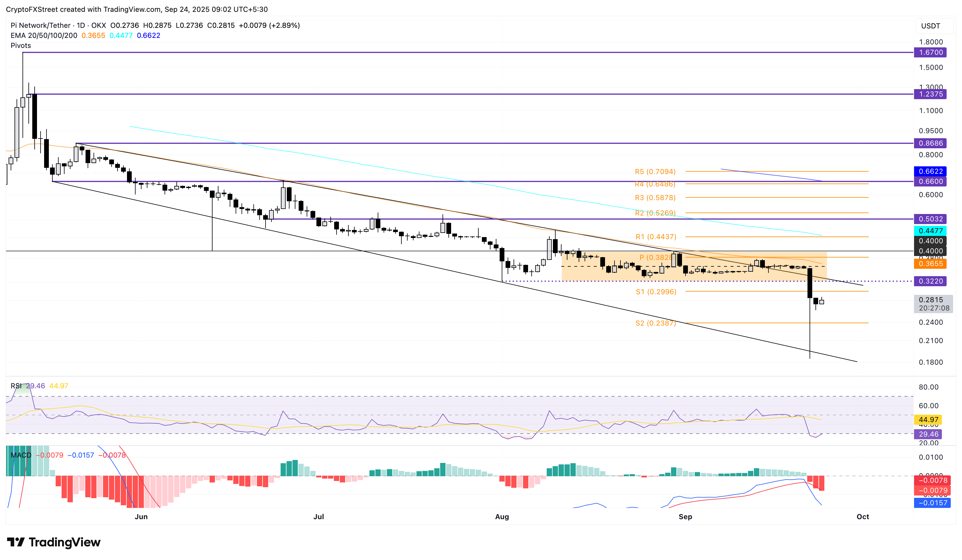This screenshot has width=962, height=560.
Task: Click the 1.6700 purple price tag
Action: [x=930, y=52]
